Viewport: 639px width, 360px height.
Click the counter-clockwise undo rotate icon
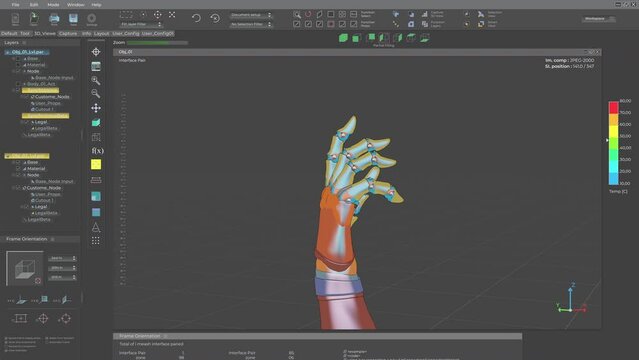(196, 18)
